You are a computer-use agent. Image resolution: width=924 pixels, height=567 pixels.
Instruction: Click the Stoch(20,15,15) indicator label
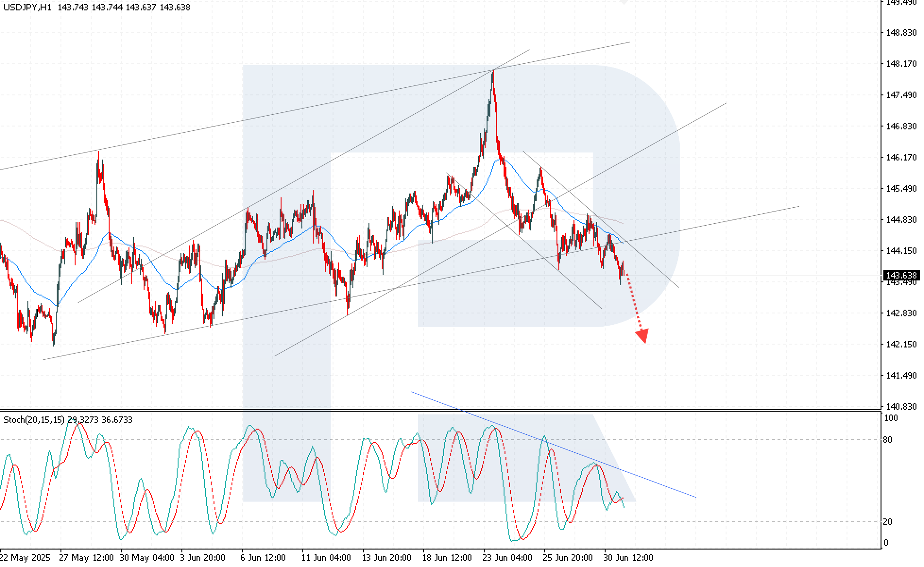(34, 420)
